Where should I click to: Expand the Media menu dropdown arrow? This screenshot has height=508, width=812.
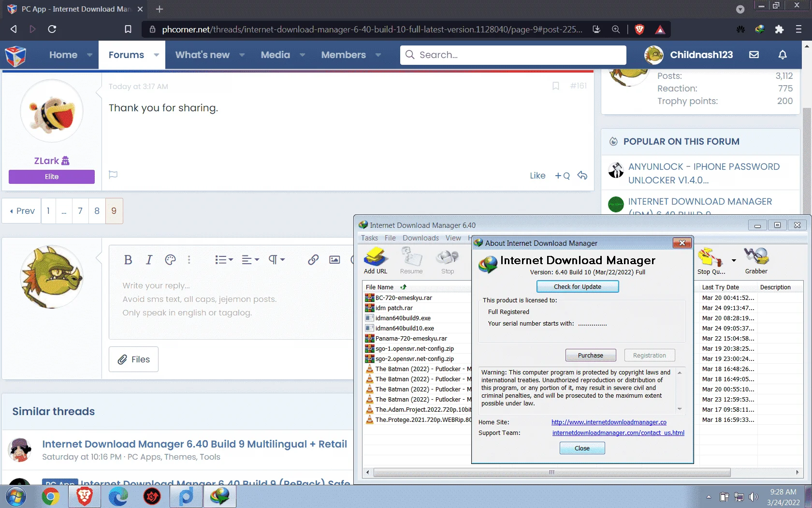pyautogui.click(x=302, y=55)
